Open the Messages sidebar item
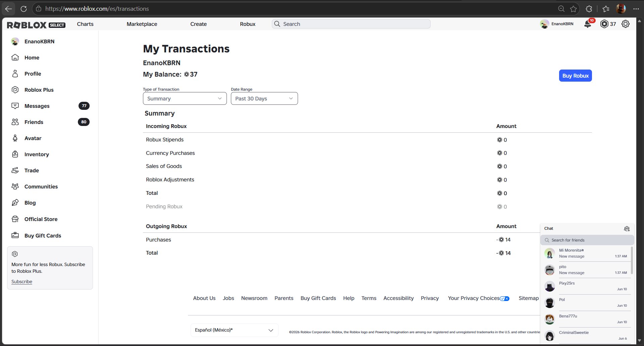This screenshot has width=644, height=346. (x=50, y=106)
